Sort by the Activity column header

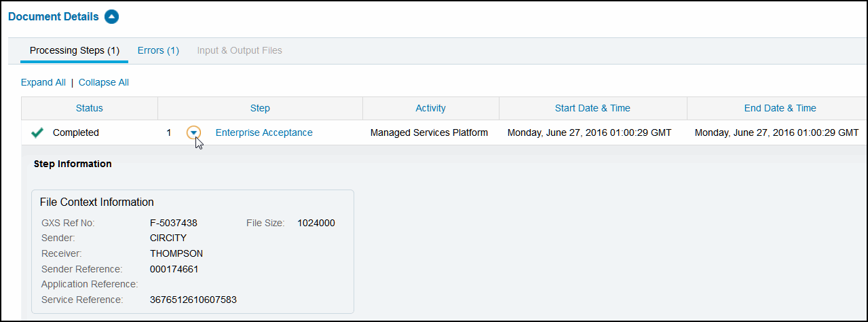coord(431,108)
